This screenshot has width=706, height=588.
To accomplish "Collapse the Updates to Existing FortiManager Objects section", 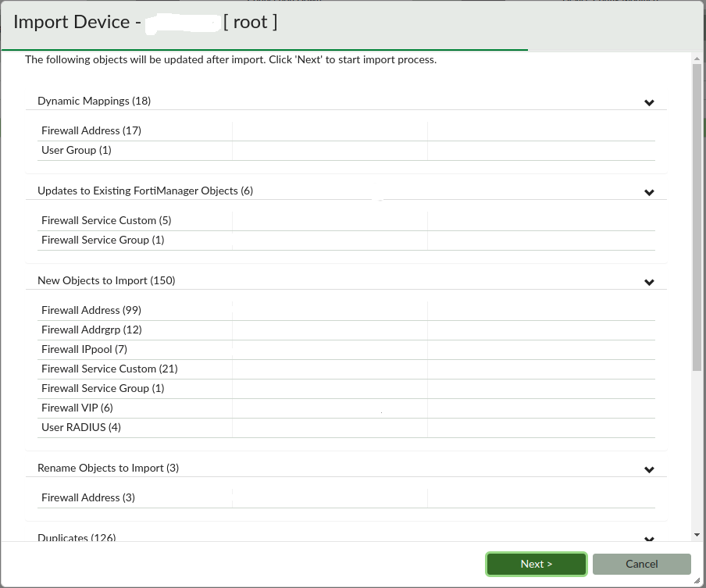I will (649, 192).
